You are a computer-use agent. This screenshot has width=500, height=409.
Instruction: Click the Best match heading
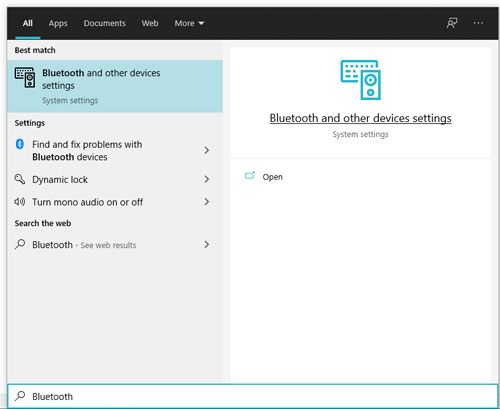[35, 50]
